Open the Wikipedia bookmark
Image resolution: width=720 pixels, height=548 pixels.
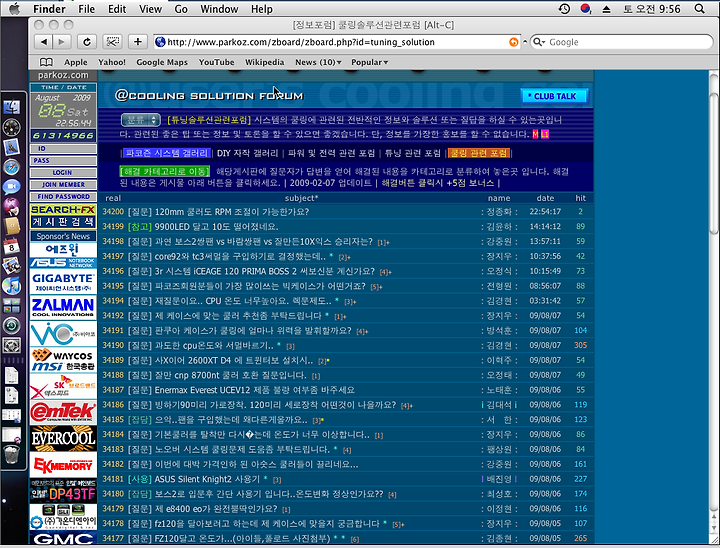click(264, 62)
